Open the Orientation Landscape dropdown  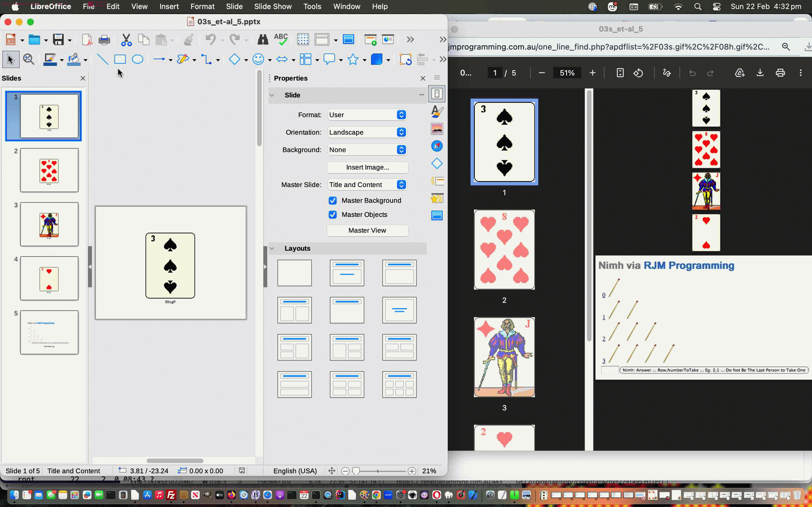point(367,132)
